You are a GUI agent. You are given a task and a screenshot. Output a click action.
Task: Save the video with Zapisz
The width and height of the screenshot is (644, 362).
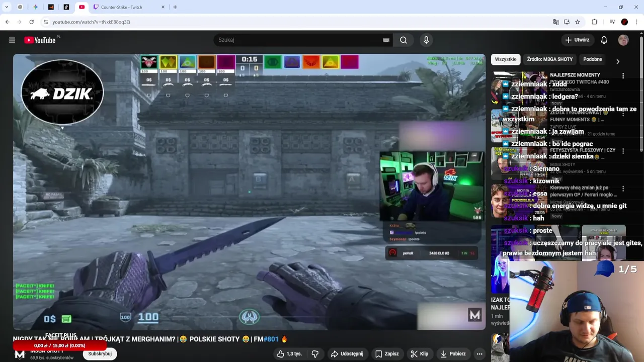point(386,354)
